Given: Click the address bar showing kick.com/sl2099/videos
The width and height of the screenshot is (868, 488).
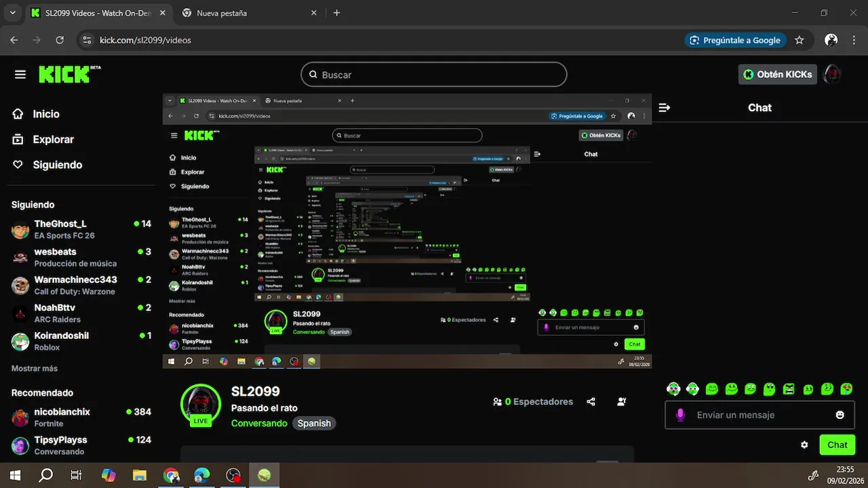Looking at the screenshot, I should (x=380, y=40).
